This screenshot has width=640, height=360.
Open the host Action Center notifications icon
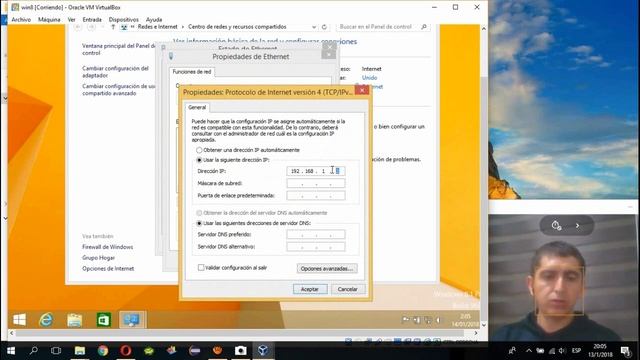[626, 351]
